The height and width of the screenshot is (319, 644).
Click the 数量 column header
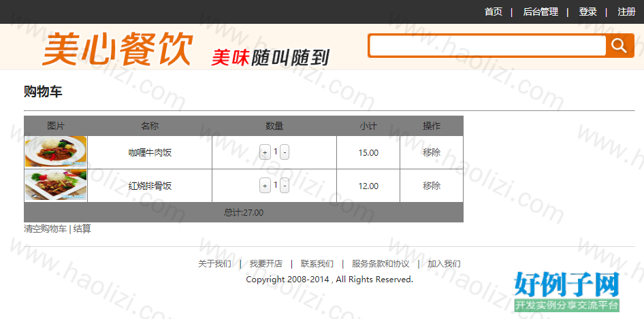pos(274,126)
